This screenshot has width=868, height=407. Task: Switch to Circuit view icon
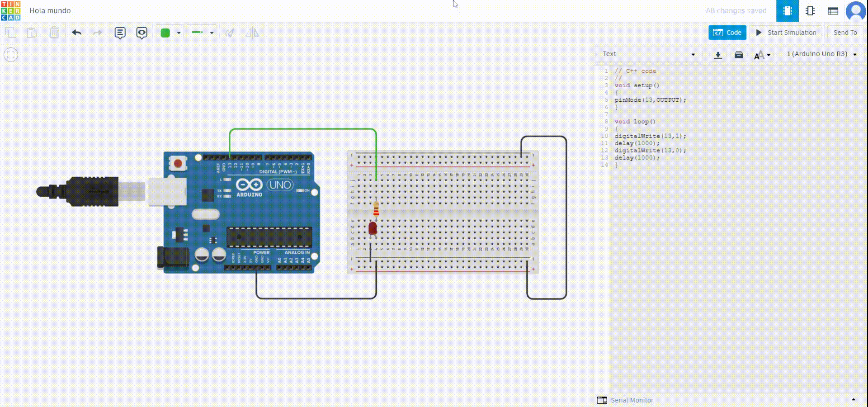click(788, 11)
